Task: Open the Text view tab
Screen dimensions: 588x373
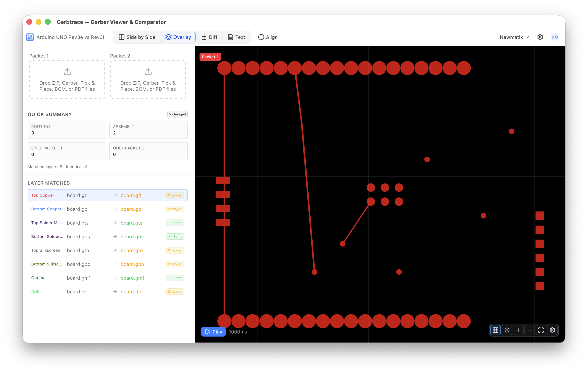Action: [x=236, y=37]
